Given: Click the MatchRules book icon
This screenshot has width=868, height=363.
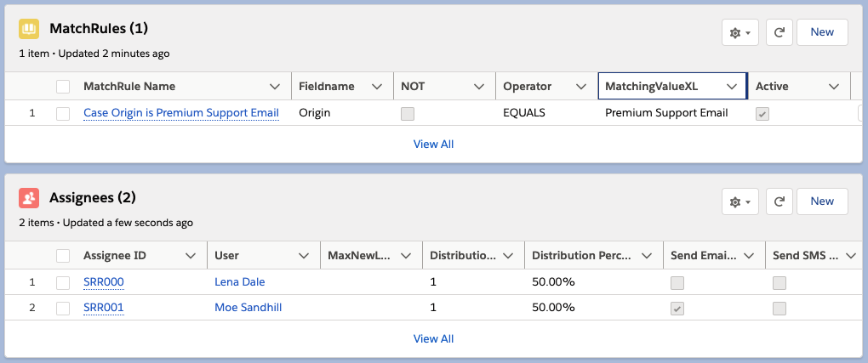Looking at the screenshot, I should 29,29.
